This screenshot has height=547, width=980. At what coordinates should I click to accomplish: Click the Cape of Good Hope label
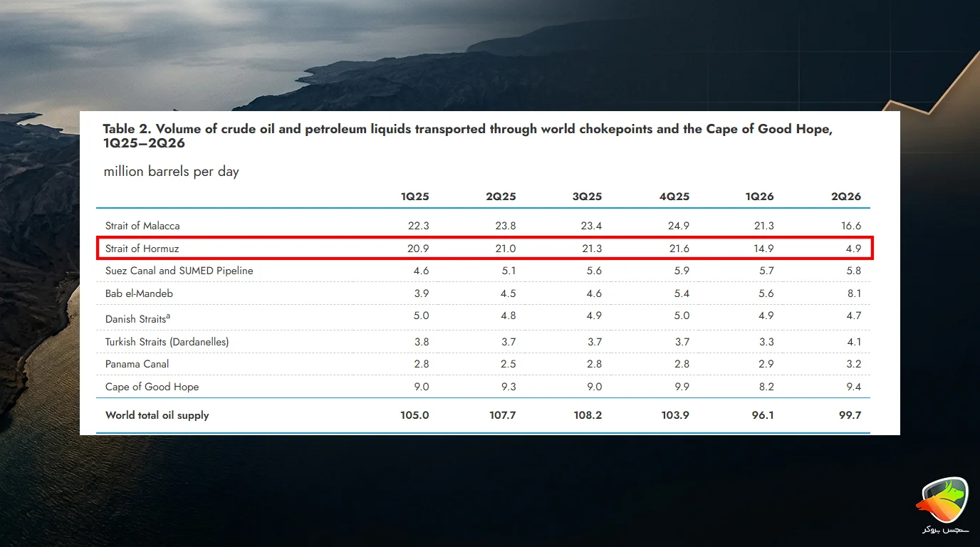coord(152,387)
